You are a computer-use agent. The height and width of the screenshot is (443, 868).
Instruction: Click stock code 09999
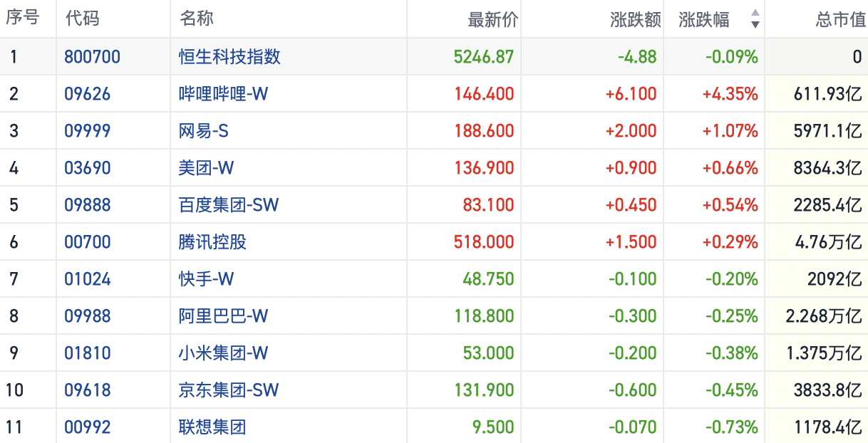(88, 131)
